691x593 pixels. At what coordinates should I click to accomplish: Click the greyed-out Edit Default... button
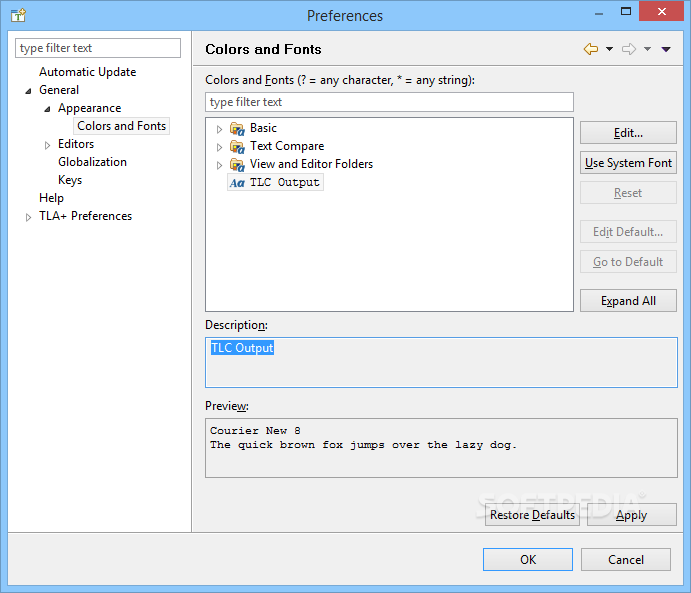tap(628, 232)
